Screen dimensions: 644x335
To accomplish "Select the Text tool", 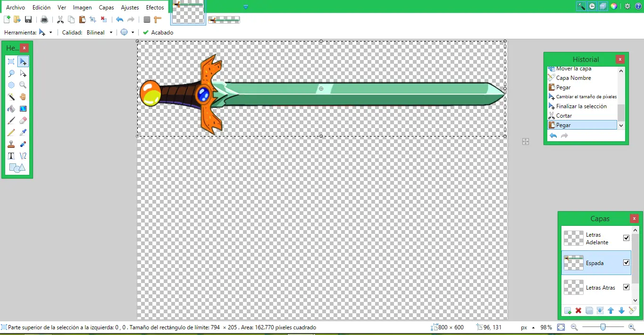I will [x=11, y=155].
